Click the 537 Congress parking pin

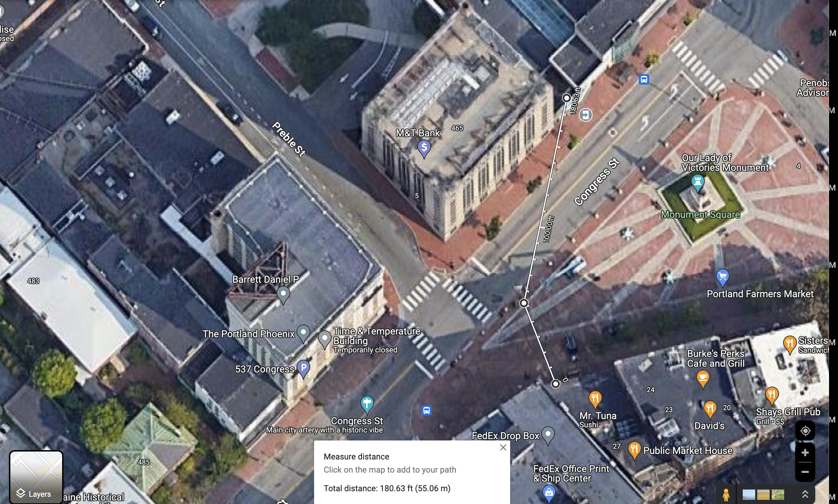tap(303, 368)
